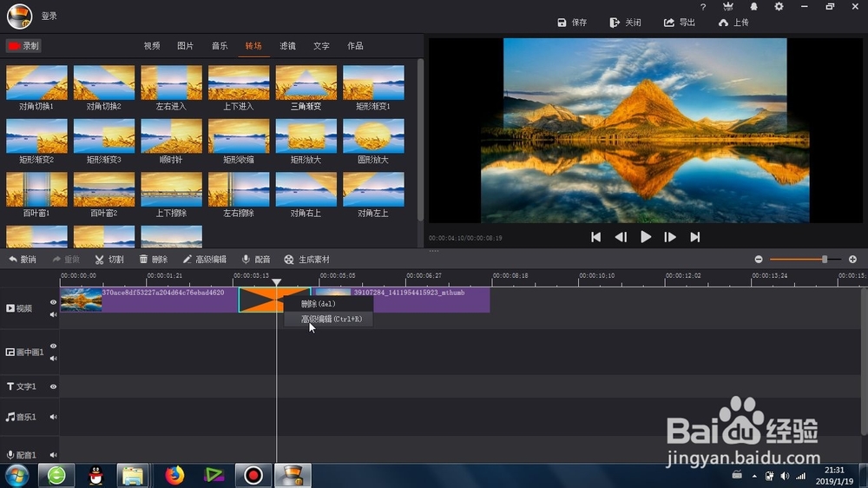
Task: Open Firefox from the taskbar
Action: point(174,475)
